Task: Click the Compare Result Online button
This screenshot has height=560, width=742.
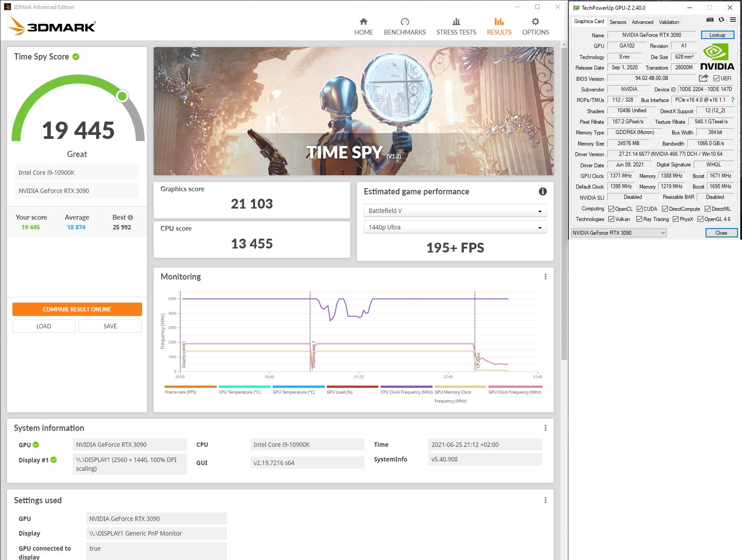Action: tap(77, 309)
